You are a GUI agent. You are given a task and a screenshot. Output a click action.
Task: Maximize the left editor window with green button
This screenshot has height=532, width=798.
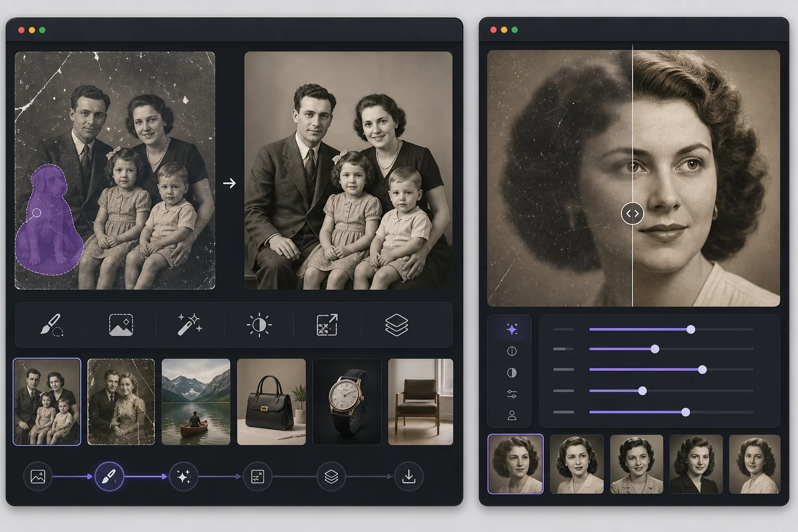coord(42,30)
